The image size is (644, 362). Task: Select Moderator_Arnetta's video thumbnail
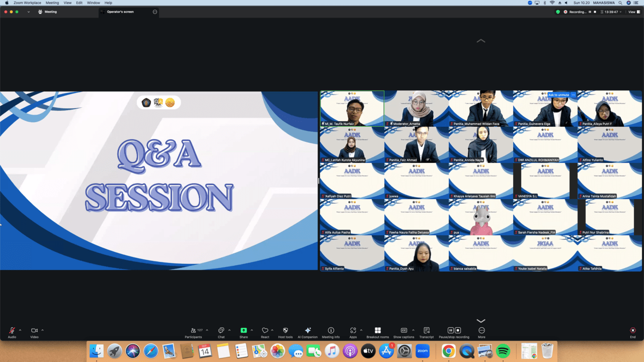pyautogui.click(x=416, y=108)
